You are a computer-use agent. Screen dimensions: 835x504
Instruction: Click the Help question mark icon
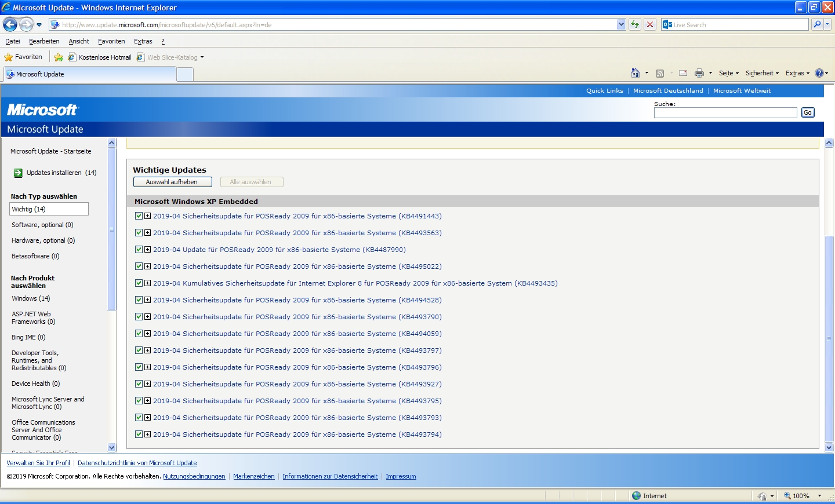pyautogui.click(x=819, y=73)
